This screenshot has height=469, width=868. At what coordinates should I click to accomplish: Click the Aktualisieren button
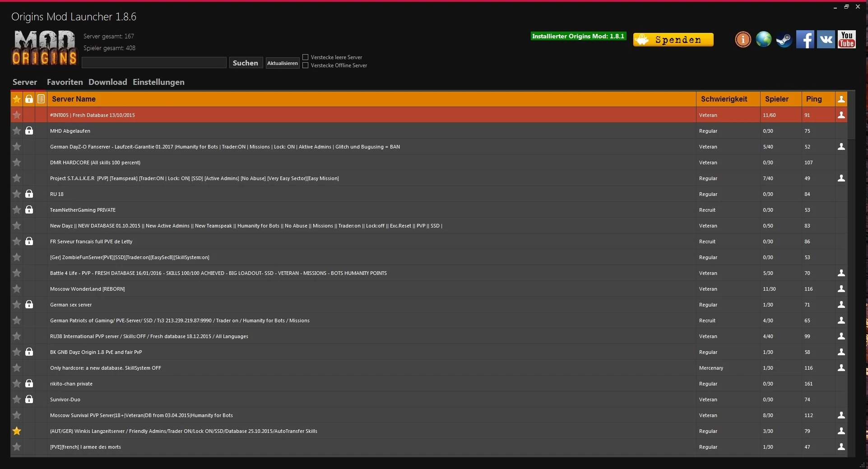coord(283,63)
